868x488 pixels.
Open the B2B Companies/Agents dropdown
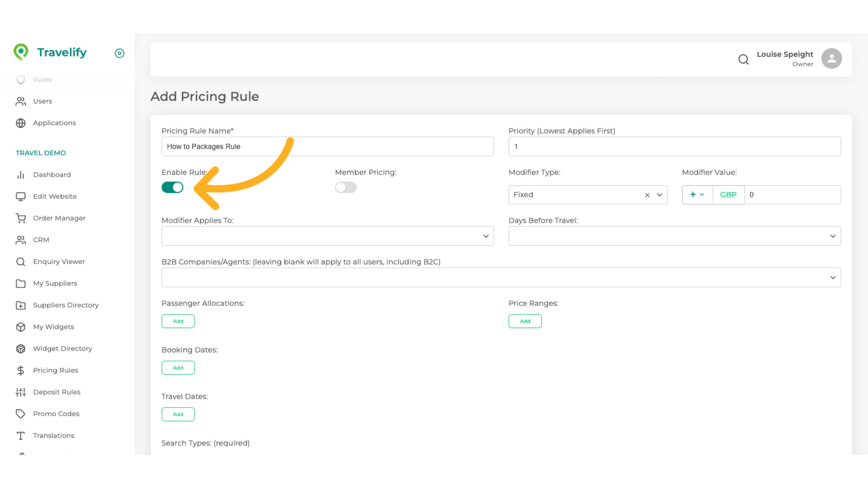(500, 277)
